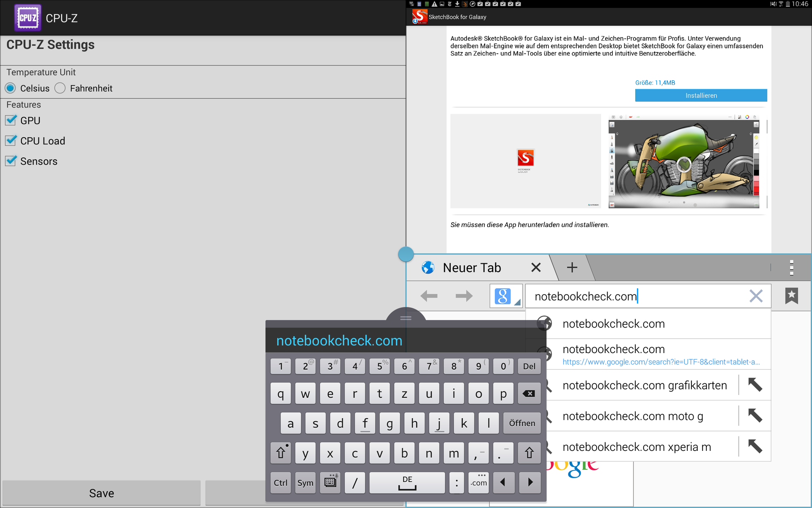Open the Google search engine dropdown
Image resolution: width=812 pixels, height=508 pixels.
coord(506,296)
